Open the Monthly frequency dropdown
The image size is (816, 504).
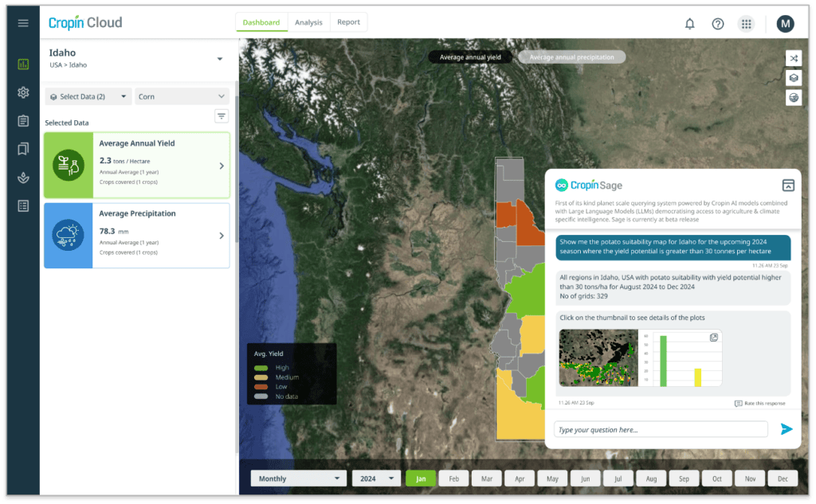click(298, 478)
